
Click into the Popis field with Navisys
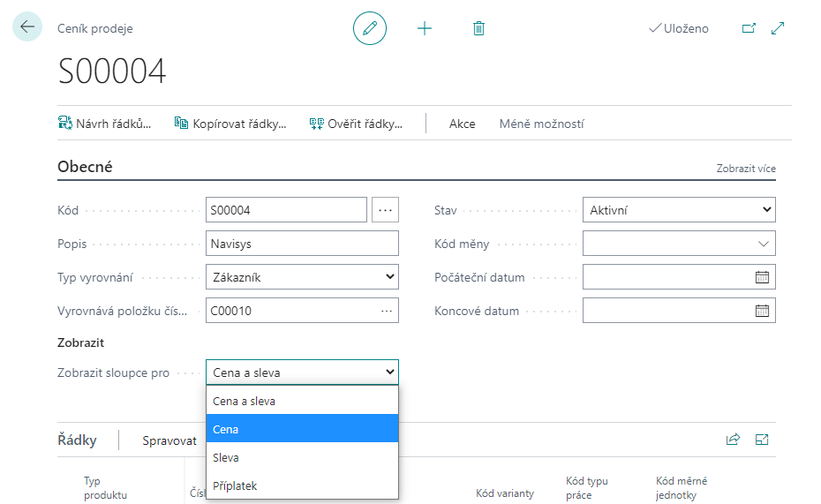point(302,244)
